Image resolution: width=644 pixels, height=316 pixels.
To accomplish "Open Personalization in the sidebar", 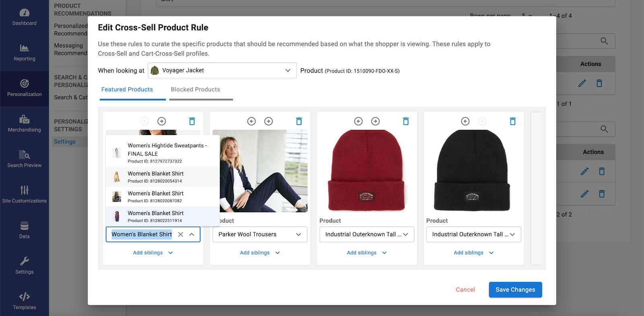I will (24, 88).
